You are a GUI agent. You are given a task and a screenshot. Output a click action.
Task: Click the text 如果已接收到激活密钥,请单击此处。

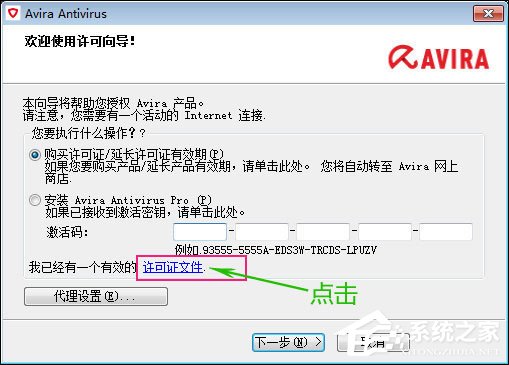coord(145,212)
